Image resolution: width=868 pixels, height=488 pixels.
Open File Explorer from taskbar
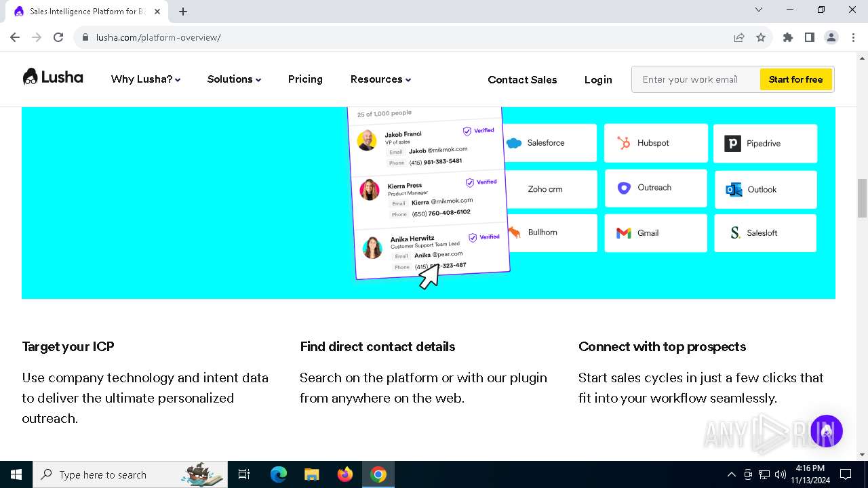coord(311,474)
